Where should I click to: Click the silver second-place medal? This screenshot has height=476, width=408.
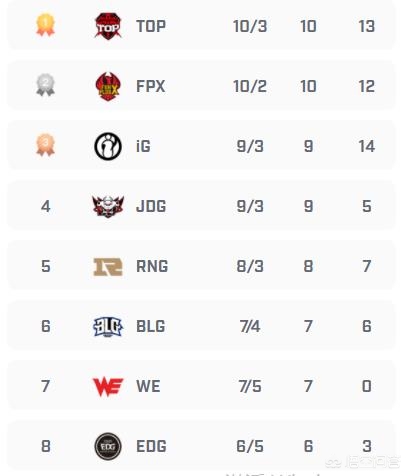45,85
